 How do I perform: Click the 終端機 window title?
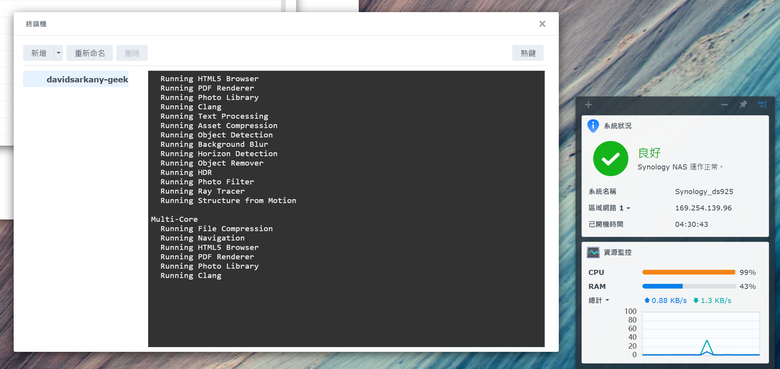[x=36, y=24]
